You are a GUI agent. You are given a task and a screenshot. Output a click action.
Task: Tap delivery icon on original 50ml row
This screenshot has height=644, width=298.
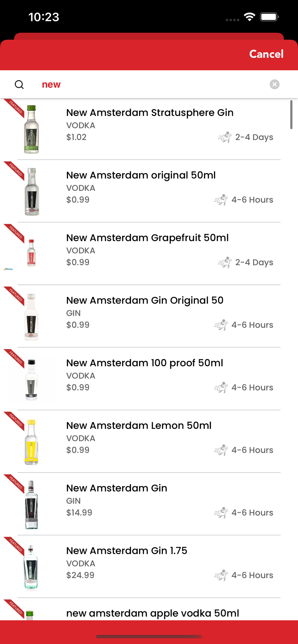(221, 200)
